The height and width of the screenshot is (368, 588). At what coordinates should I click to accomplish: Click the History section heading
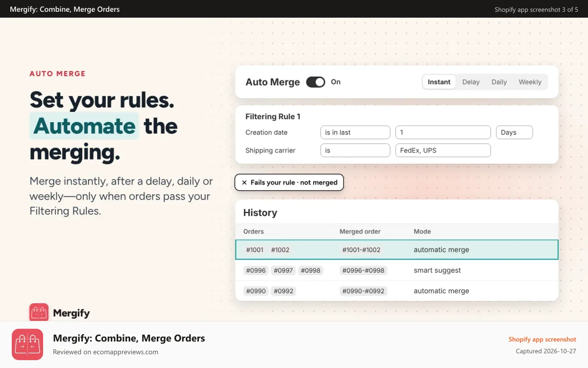[260, 212]
